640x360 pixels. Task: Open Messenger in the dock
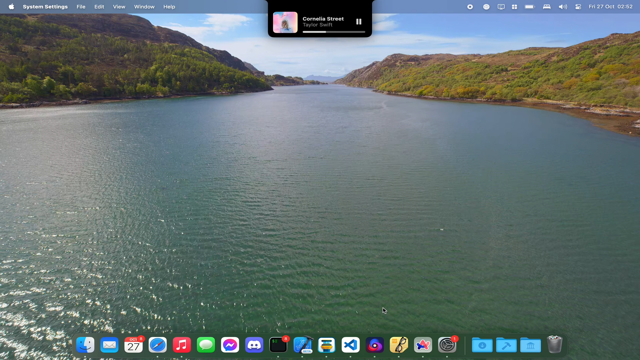230,345
